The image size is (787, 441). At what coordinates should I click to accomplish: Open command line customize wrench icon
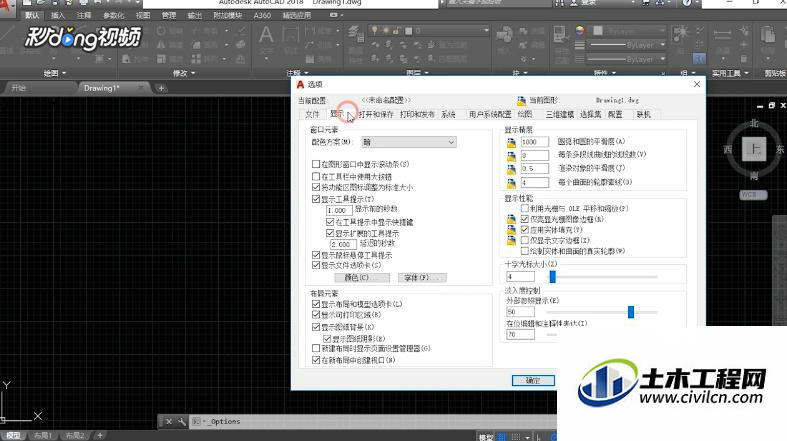point(182,421)
